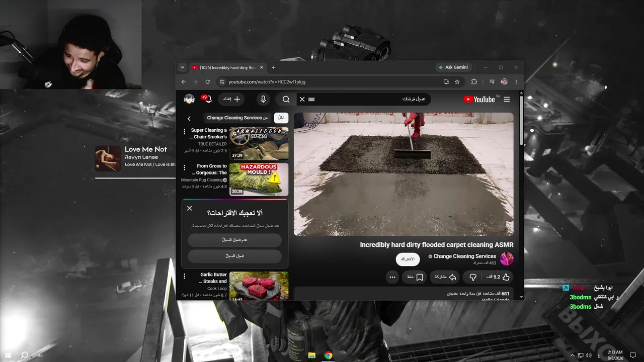Go back to the previous page
644x362 pixels.
pos(184,82)
